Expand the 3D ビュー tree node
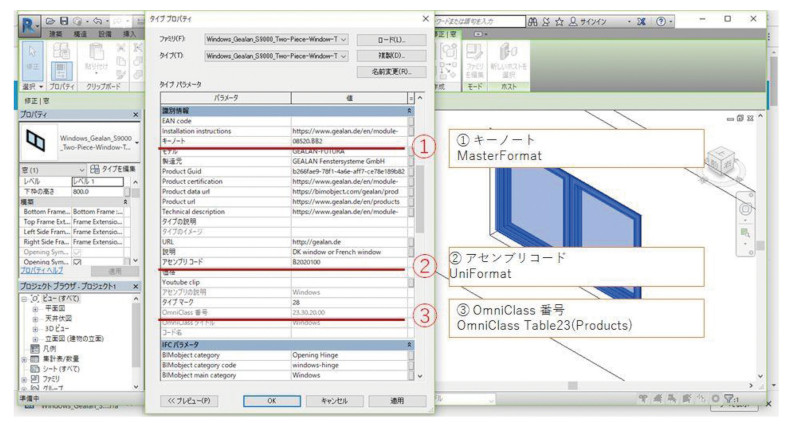The height and width of the screenshot is (429, 800). 35,329
